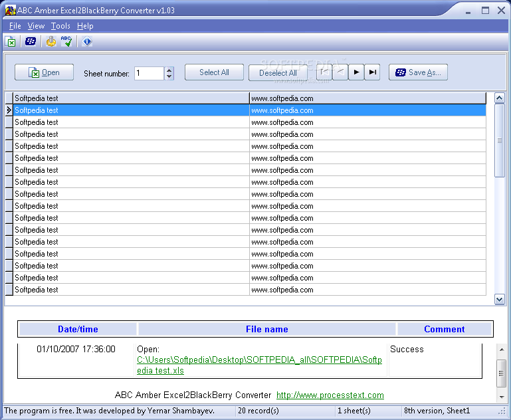Viewport: 511px width, 420px height.
Task: Click the Success comment in log
Action: [407, 350]
